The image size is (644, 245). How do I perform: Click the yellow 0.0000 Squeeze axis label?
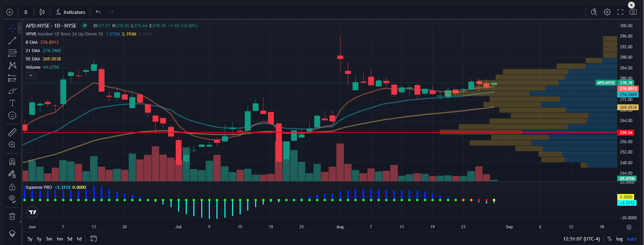[626, 197]
